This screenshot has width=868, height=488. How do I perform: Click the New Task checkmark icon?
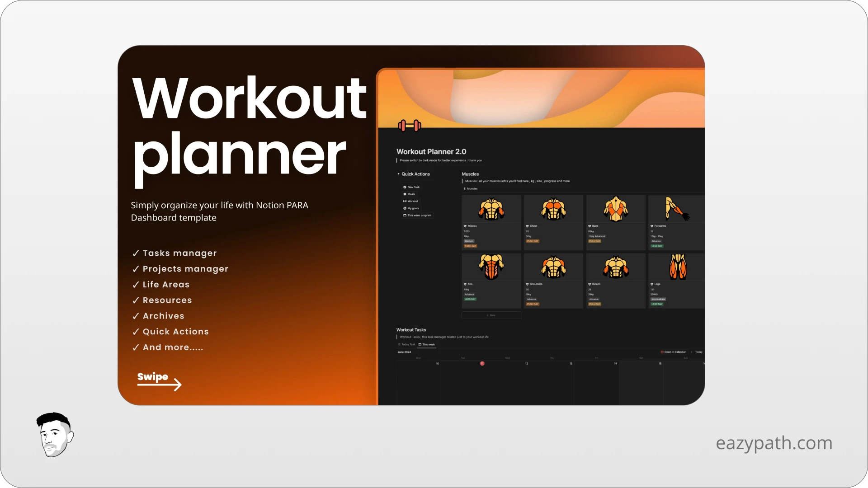[x=405, y=187]
